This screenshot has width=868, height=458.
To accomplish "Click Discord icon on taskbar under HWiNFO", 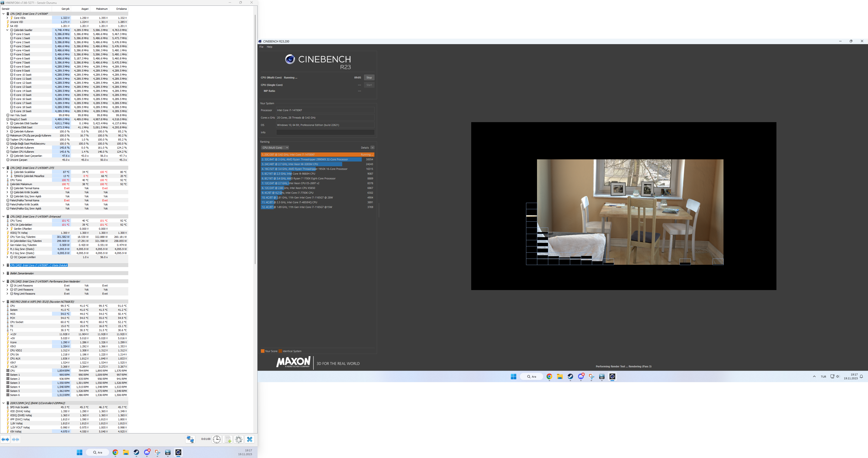I will 147,453.
